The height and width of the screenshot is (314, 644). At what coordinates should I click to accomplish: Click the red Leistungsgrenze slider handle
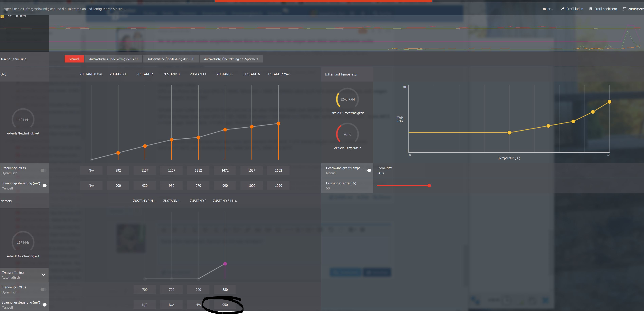pyautogui.click(x=429, y=185)
